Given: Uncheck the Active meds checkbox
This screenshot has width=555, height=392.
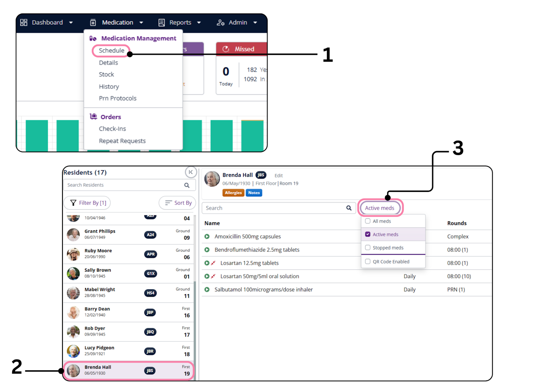Looking at the screenshot, I should [x=368, y=234].
